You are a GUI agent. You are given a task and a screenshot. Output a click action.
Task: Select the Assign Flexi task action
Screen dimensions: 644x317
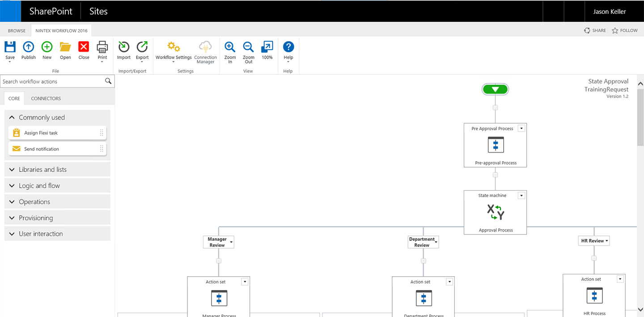pyautogui.click(x=57, y=133)
